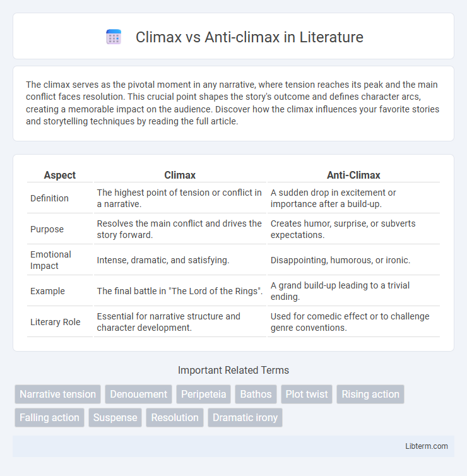The image size is (467, 476).
Task: Select the Peripeteia tag
Action: [x=203, y=394]
